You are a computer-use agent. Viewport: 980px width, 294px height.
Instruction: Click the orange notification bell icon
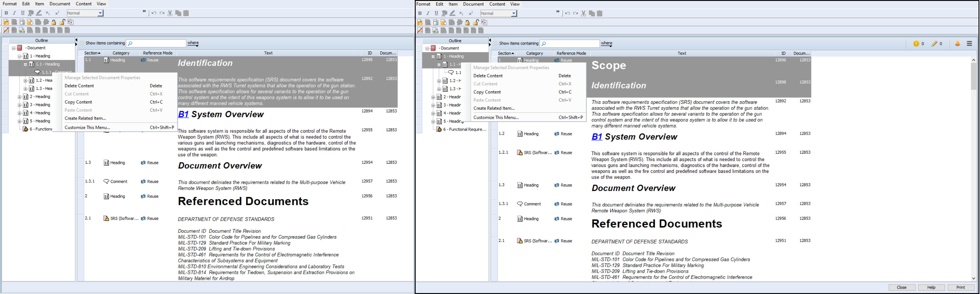(957, 44)
